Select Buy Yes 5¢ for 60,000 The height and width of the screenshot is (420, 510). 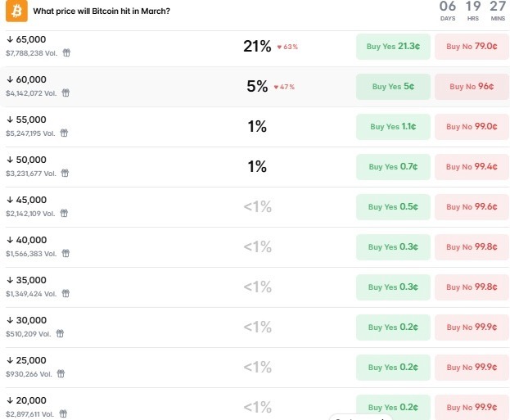coord(393,87)
